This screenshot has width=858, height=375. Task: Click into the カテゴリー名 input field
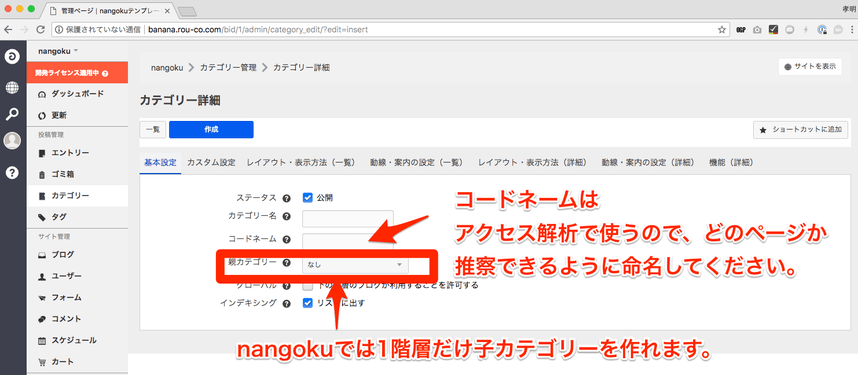pos(347,218)
